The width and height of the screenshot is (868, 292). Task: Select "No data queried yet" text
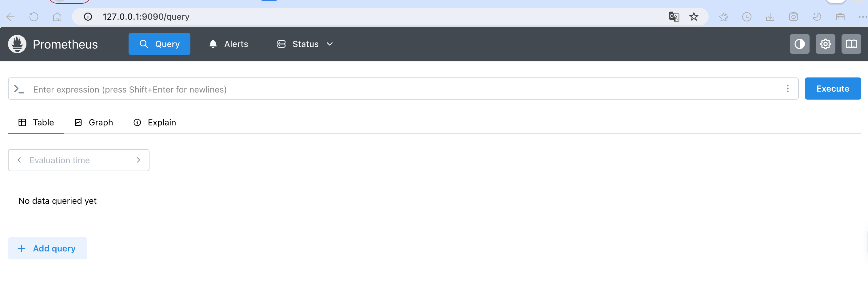pyautogui.click(x=58, y=201)
